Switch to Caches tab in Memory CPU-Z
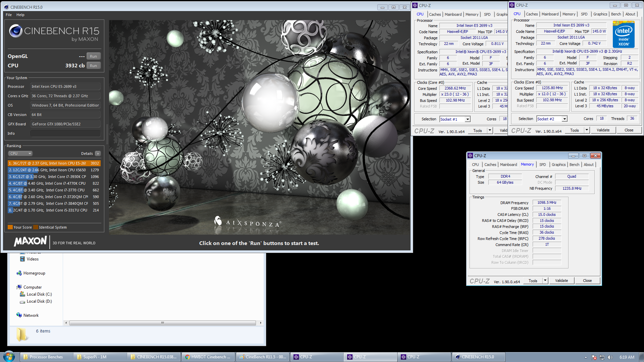 [x=490, y=165]
